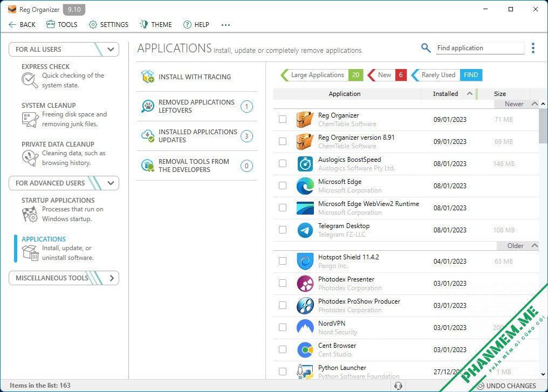Screen dimensions: 548x392
Task: Open System Cleanup in the sidebar
Action: (x=64, y=115)
